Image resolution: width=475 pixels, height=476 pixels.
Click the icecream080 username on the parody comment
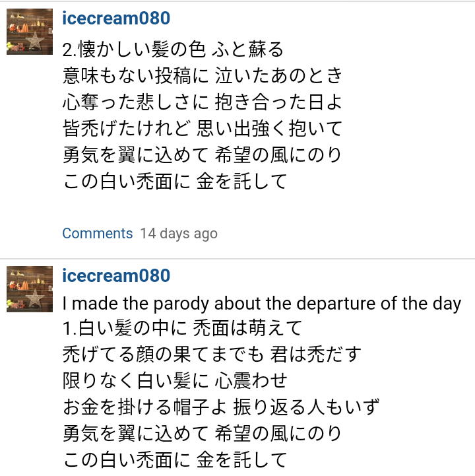(x=116, y=275)
